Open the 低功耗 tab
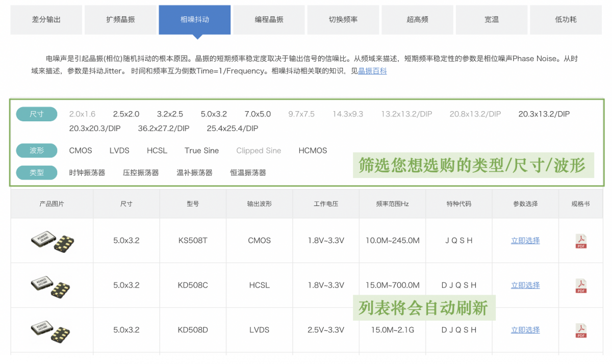612x364 pixels. point(566,20)
